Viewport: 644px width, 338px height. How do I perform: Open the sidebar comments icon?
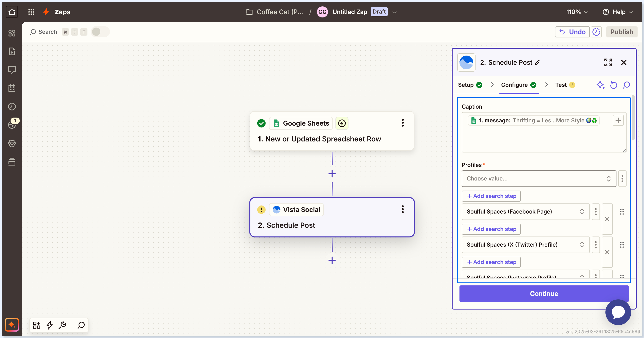12,70
